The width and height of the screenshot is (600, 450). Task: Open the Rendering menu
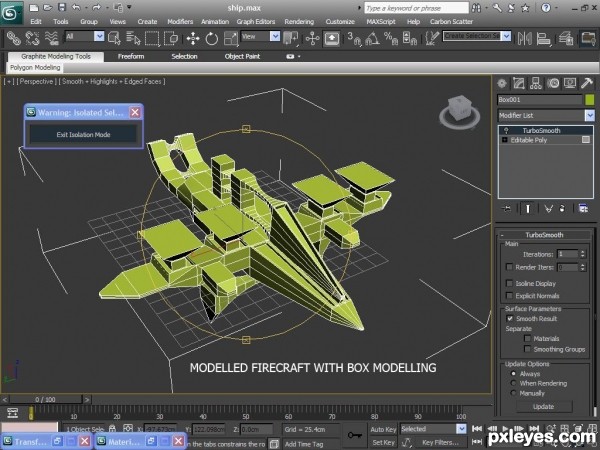(x=299, y=21)
